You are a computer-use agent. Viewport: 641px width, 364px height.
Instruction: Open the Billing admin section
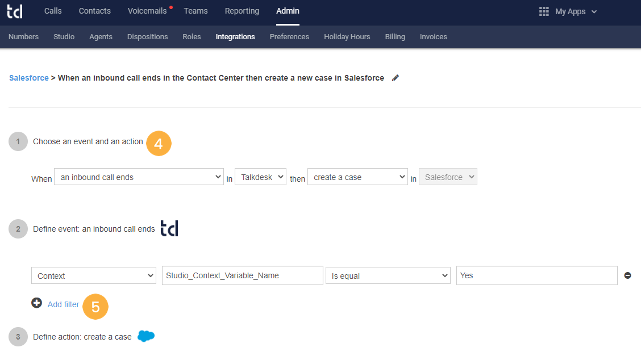pos(395,37)
